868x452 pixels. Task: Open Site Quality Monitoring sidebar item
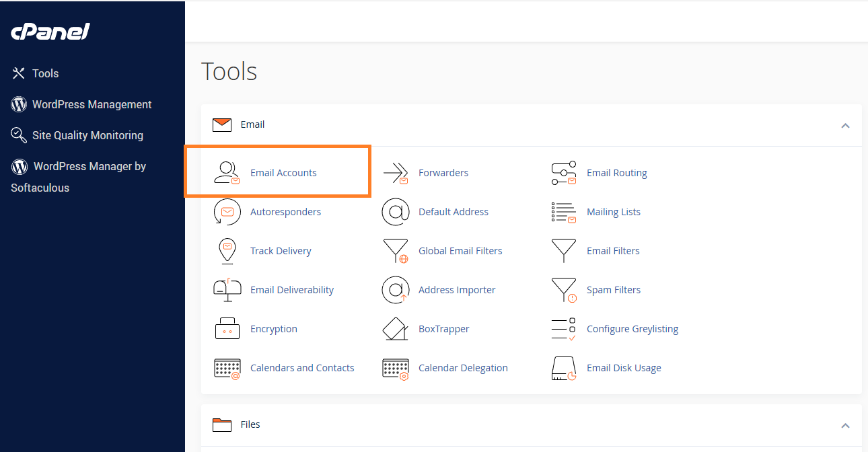87,135
